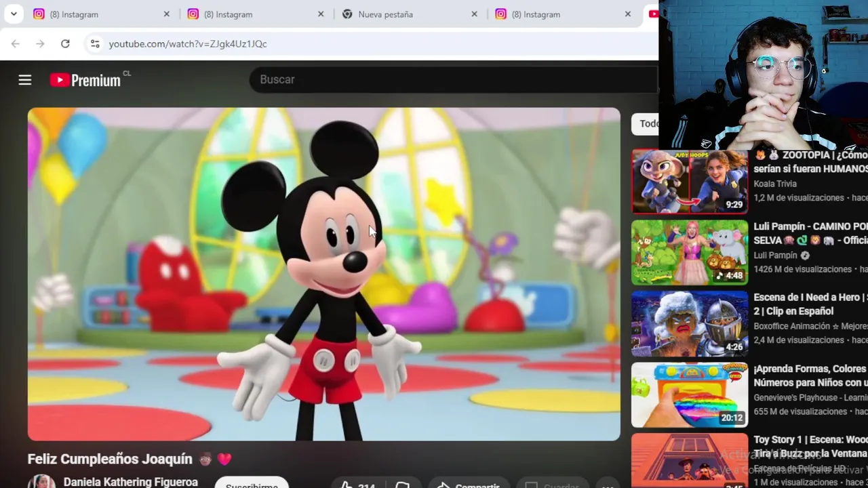This screenshot has height=488, width=868.
Task: Reload the page with refresh icon
Action: pos(65,43)
